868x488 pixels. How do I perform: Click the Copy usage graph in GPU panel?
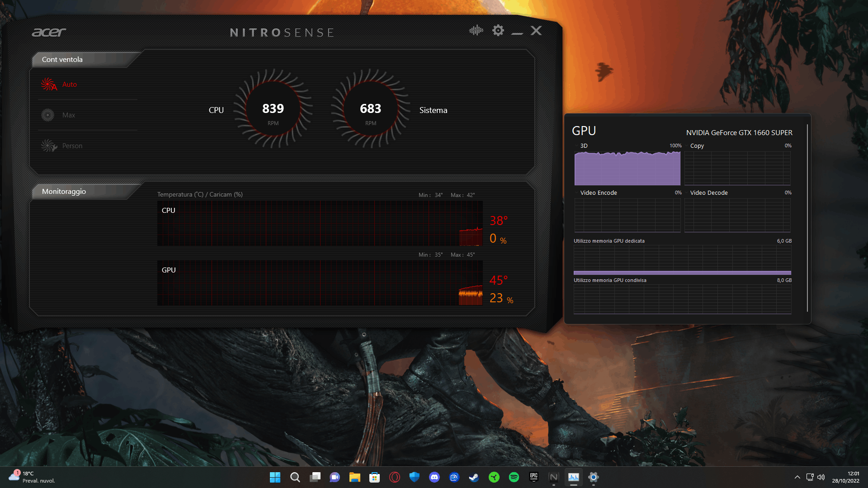(737, 168)
